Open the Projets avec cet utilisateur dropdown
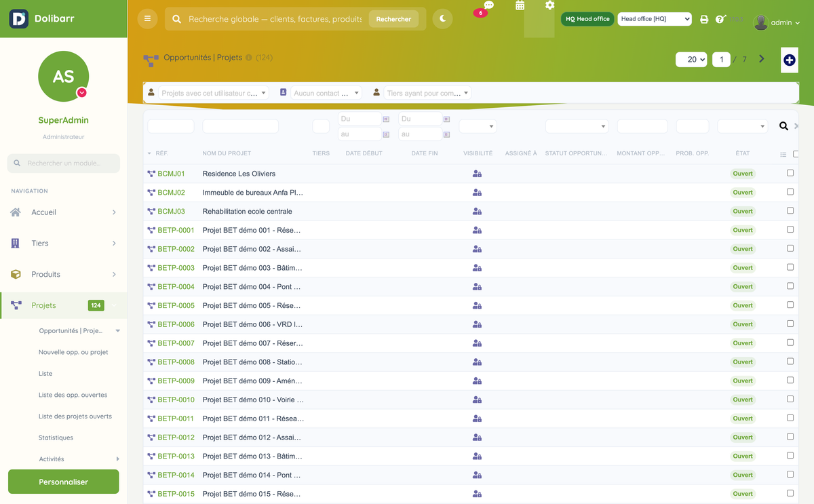 pos(214,93)
